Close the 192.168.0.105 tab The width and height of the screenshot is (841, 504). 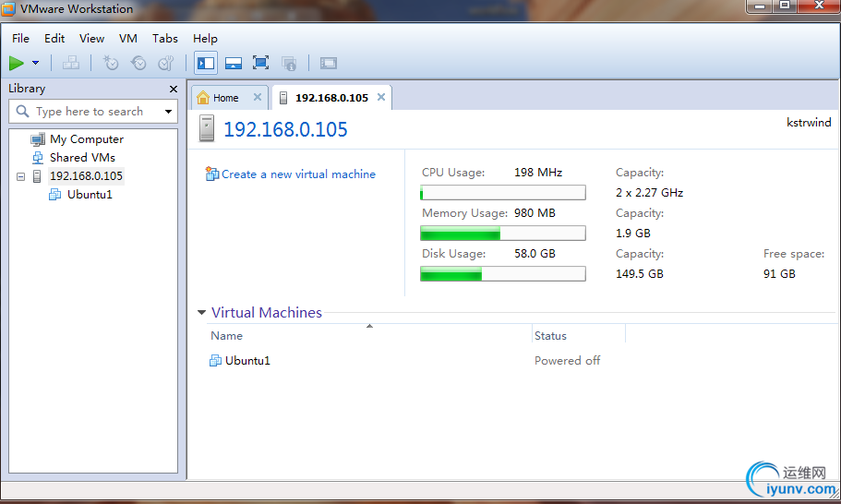pyautogui.click(x=381, y=97)
